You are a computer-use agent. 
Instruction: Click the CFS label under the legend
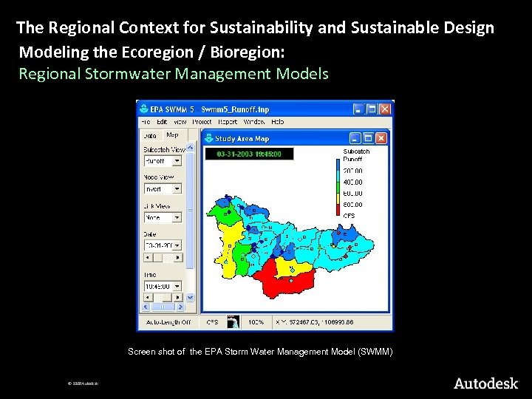pyautogui.click(x=349, y=216)
